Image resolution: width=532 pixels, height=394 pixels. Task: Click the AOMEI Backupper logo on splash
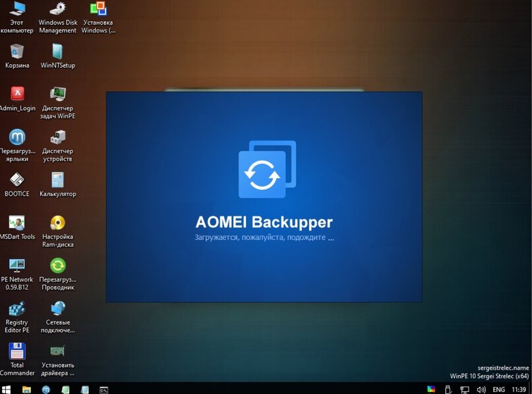(268, 169)
